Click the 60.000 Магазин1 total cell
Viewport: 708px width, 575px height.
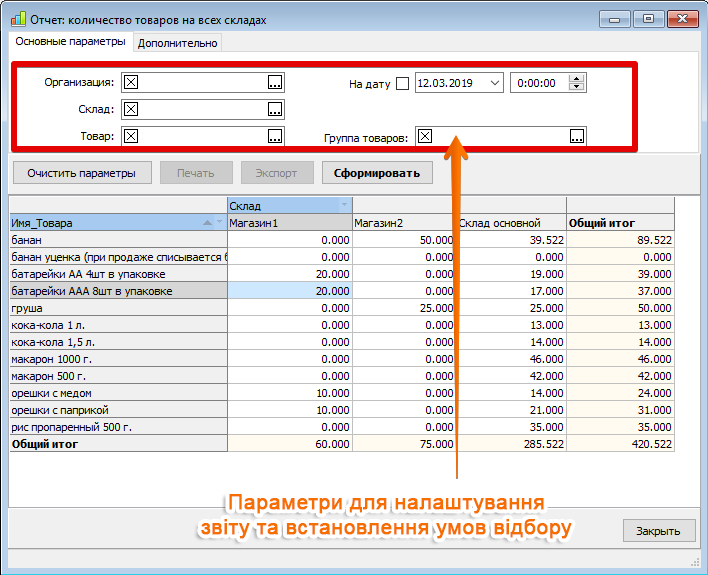289,444
